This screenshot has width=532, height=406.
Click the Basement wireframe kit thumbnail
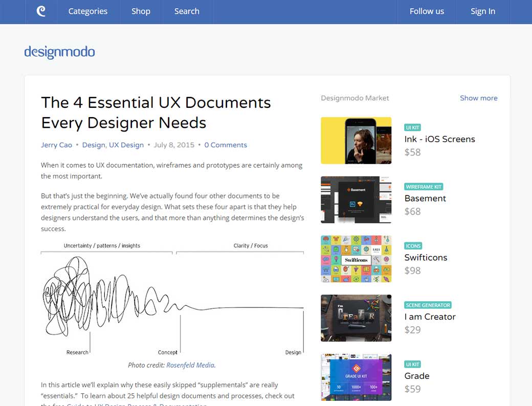tap(356, 199)
